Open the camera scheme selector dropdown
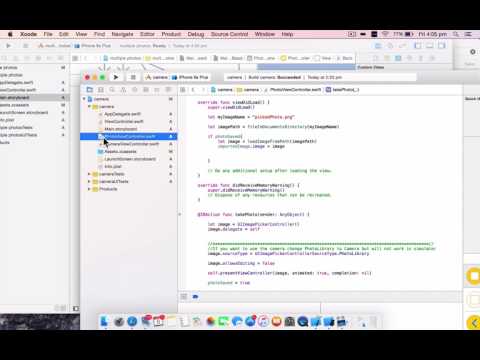 [x=157, y=77]
